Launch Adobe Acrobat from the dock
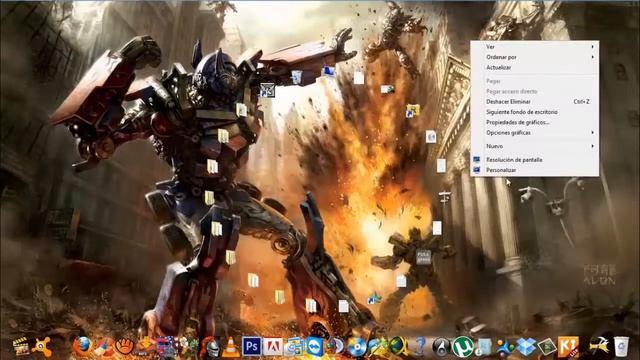640x360 pixels. click(x=273, y=347)
